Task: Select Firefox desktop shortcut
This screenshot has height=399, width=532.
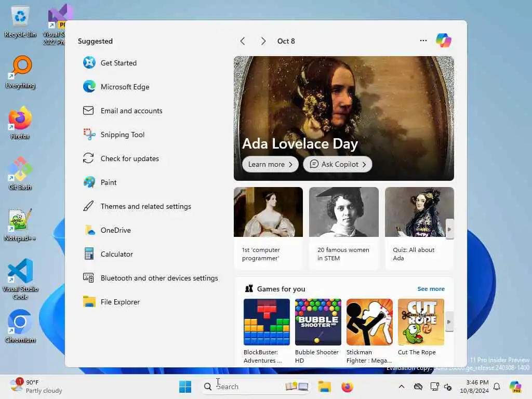Action: [20, 123]
